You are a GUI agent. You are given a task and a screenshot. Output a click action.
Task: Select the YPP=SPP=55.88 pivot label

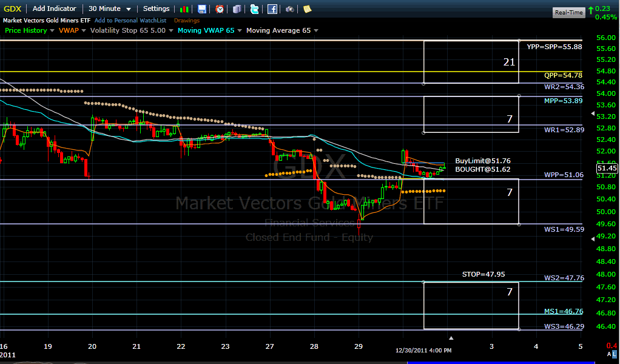[x=554, y=47]
